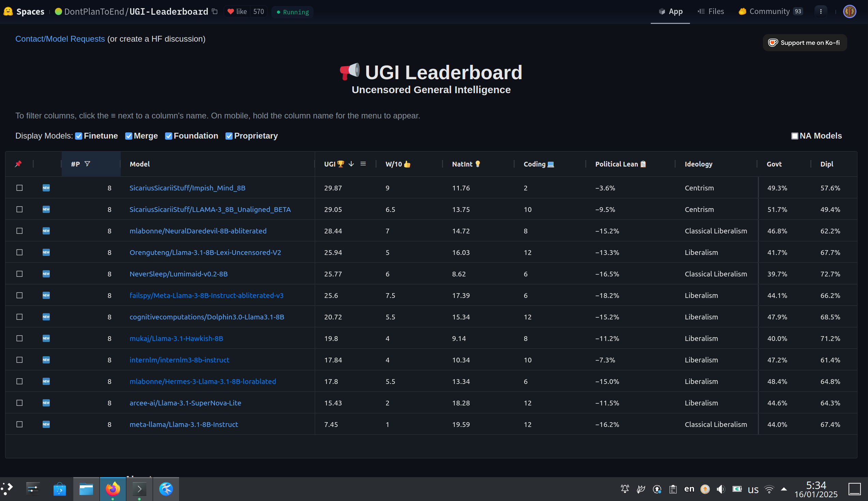
Task: Open the Community tab
Action: 770,11
